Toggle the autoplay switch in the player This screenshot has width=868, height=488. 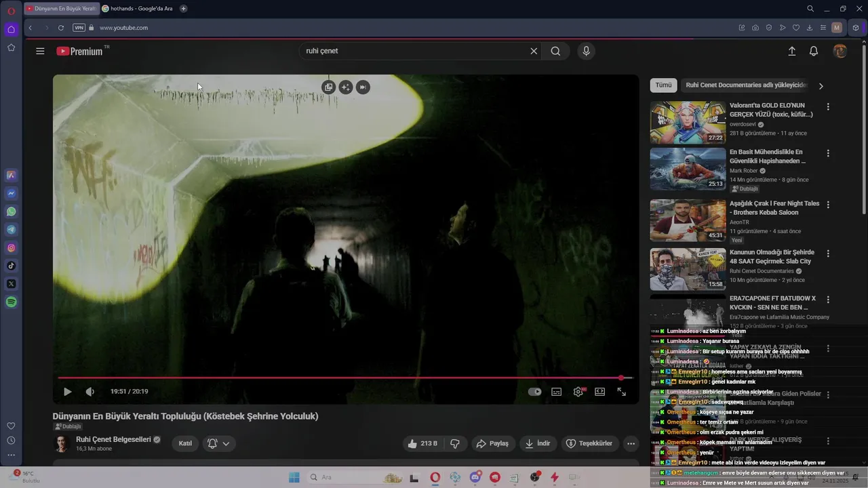click(x=534, y=392)
